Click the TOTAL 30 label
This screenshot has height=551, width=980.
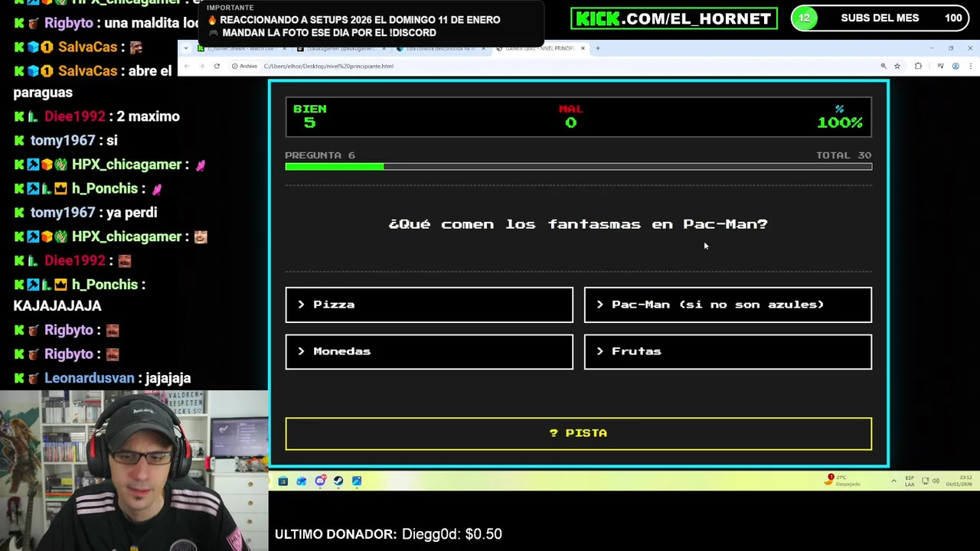tap(844, 155)
